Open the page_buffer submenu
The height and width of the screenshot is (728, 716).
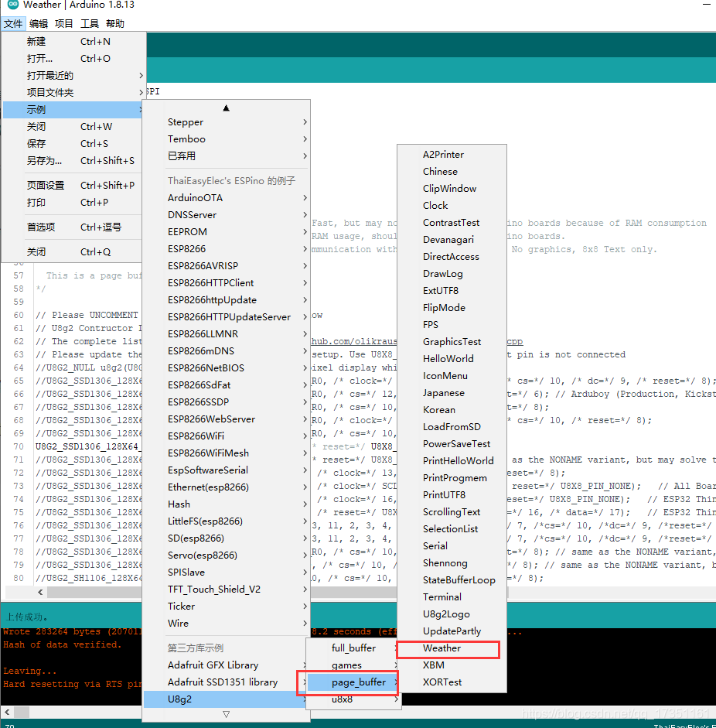pyautogui.click(x=353, y=682)
